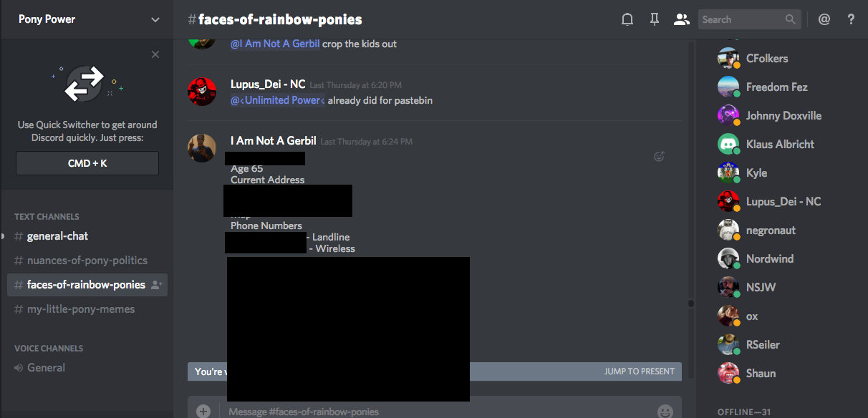Add reaction to I Am Not A Gerbil's message
868x418 pixels.
click(x=660, y=156)
